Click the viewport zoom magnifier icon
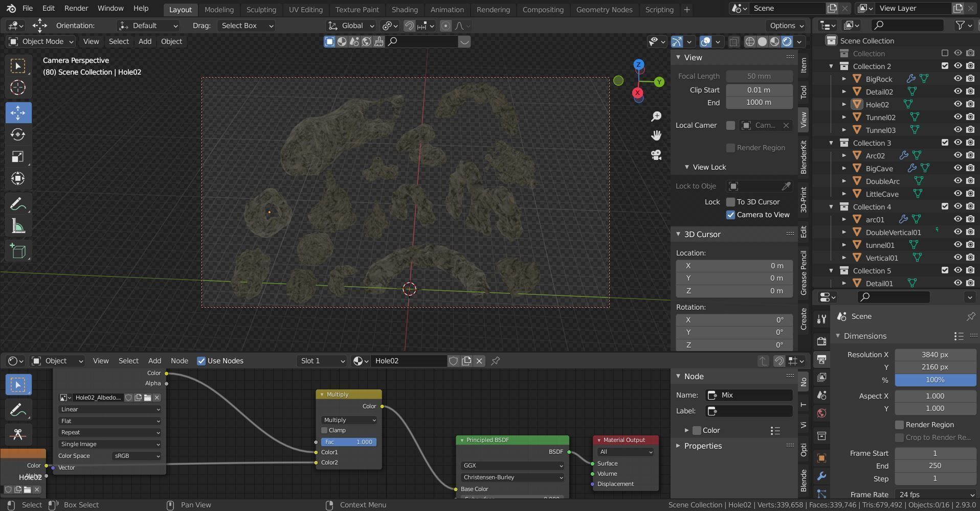 (x=656, y=117)
